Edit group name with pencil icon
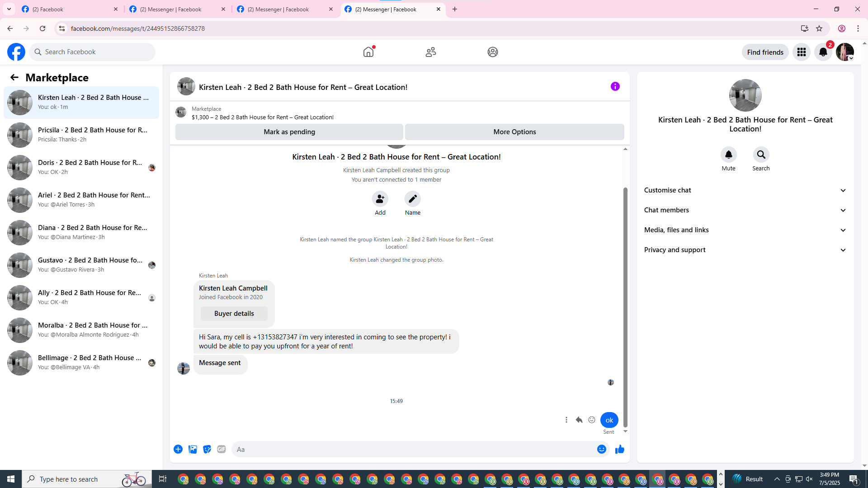 pyautogui.click(x=412, y=199)
